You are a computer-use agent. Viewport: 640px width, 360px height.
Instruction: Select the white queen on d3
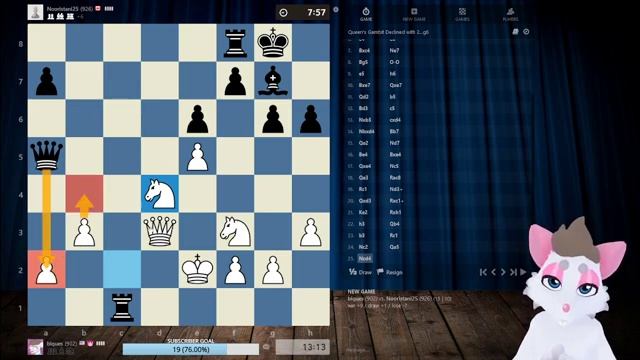pyautogui.click(x=160, y=231)
